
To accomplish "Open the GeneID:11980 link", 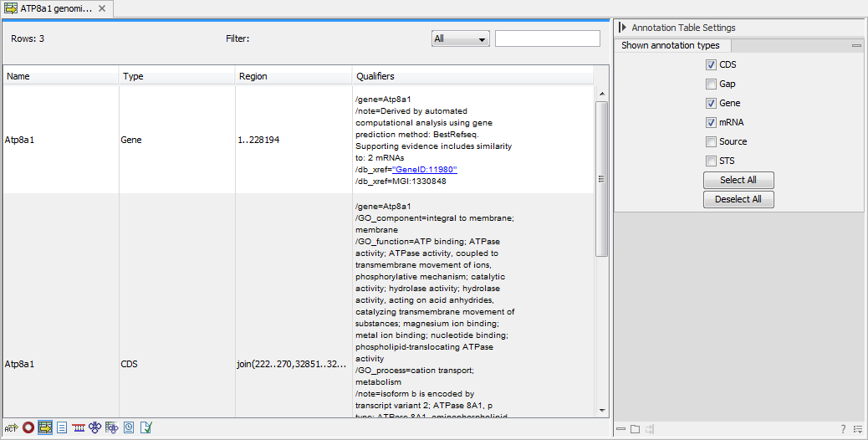I will 426,170.
